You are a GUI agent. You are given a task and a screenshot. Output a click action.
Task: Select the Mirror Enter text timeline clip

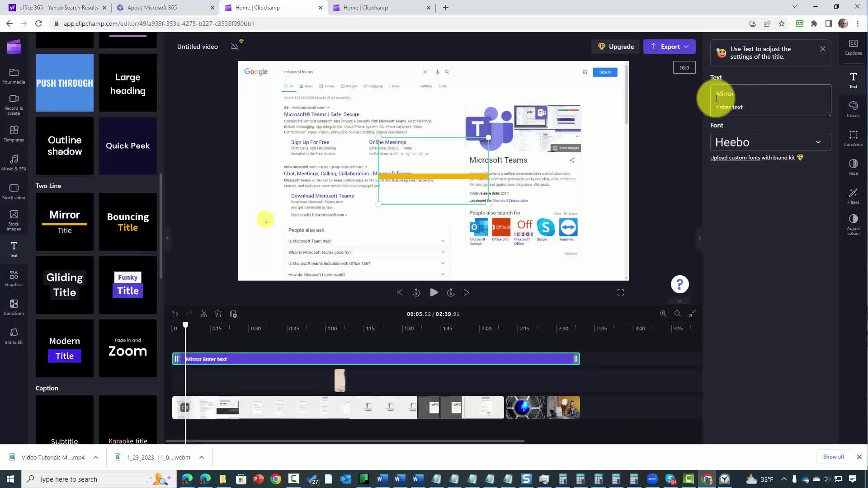click(x=376, y=359)
